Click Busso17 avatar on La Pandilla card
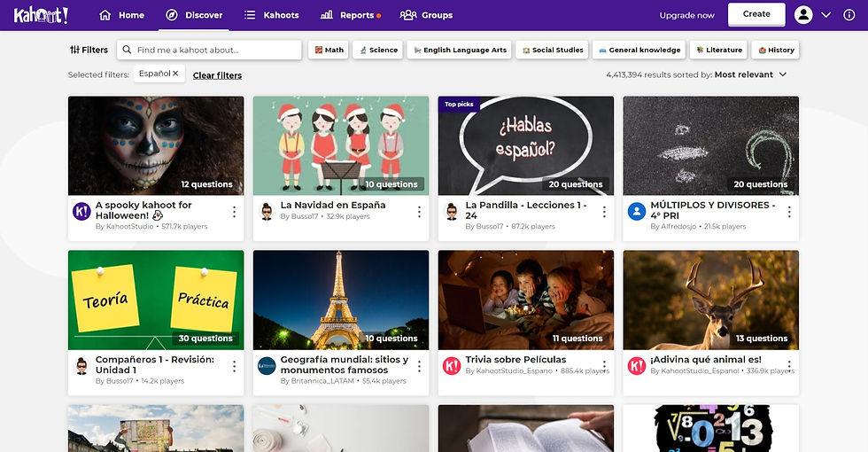The image size is (868, 452). coord(452,212)
